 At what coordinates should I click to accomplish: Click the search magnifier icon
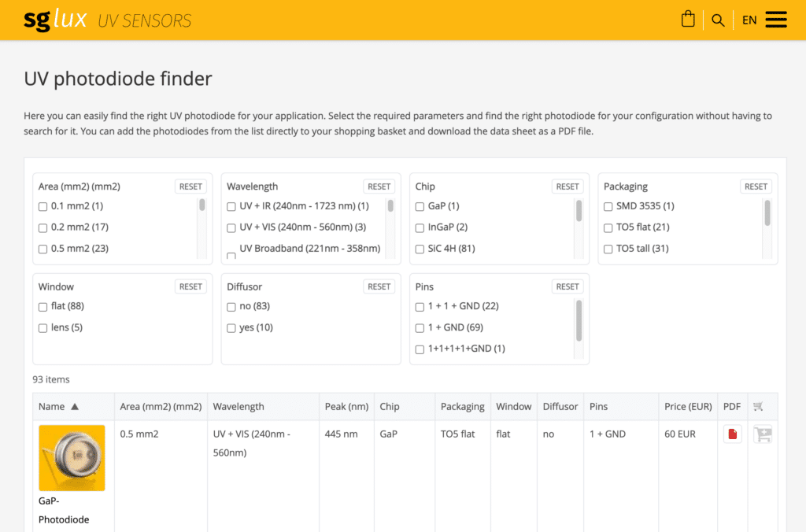pyautogui.click(x=718, y=20)
